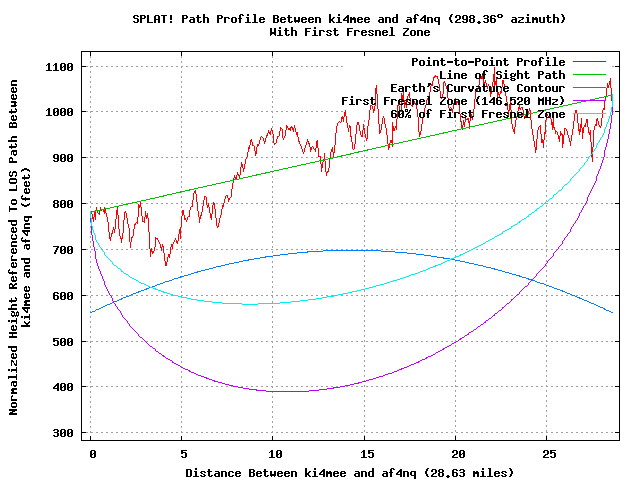This screenshot has width=640, height=480.
Task: Click the x-axis tick label '15'
Action: (367, 454)
